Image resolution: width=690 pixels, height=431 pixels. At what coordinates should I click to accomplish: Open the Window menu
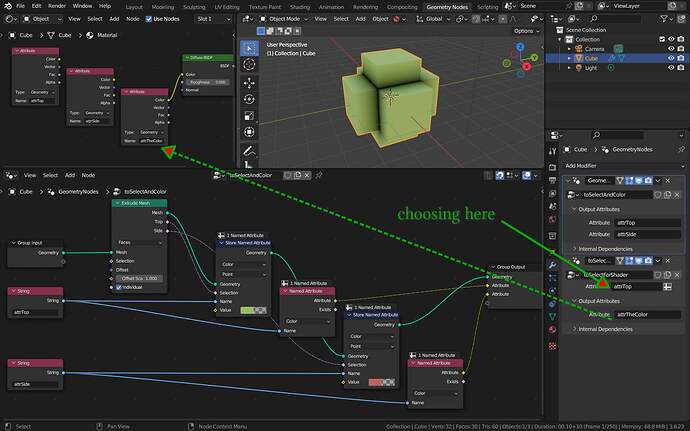pos(82,6)
